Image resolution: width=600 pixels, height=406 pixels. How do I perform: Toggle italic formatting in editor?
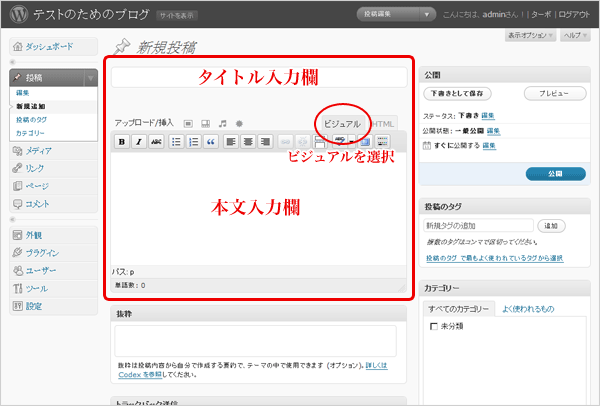click(139, 142)
